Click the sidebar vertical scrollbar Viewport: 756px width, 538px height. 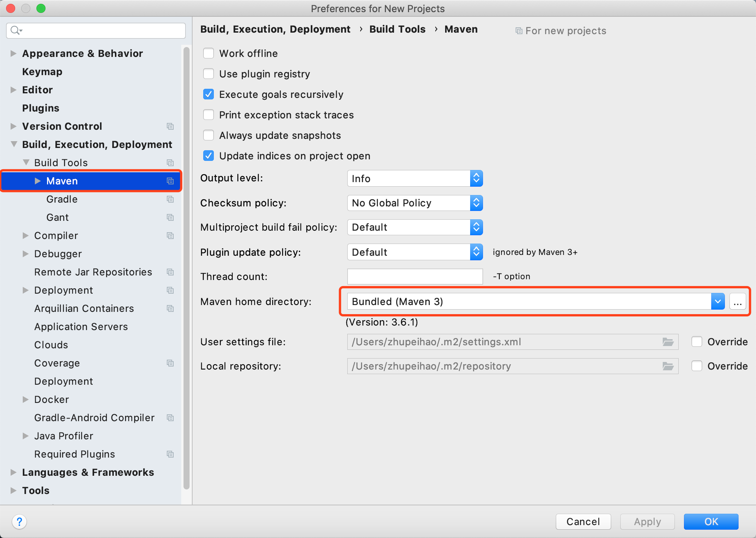tap(186, 266)
